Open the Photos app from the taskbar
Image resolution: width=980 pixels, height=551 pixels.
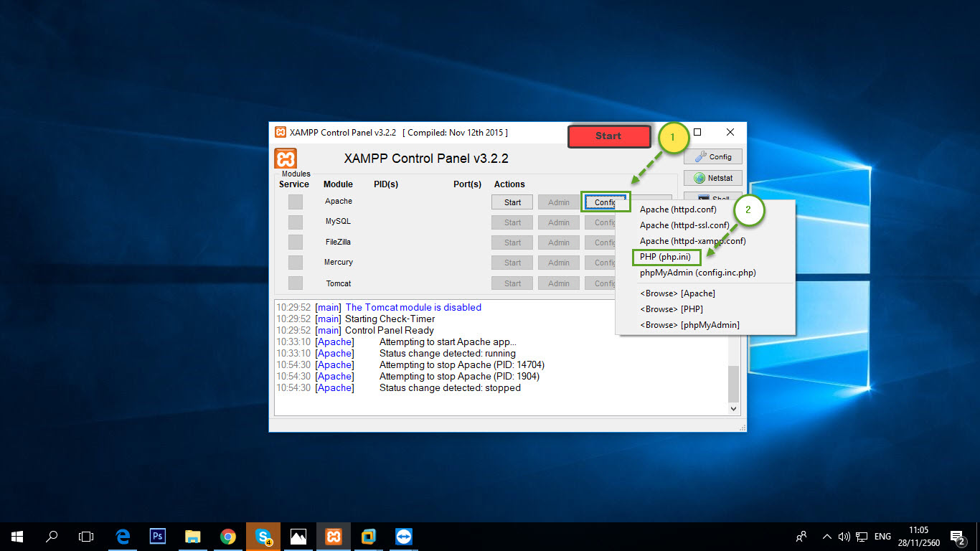pyautogui.click(x=298, y=536)
